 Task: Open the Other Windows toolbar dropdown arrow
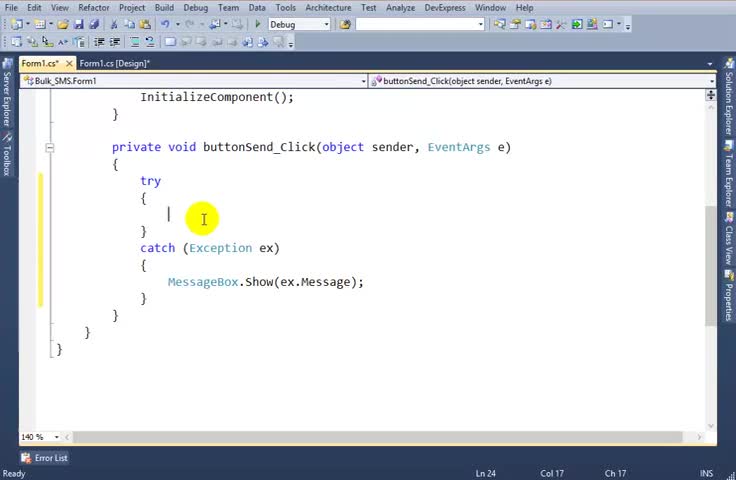[619, 24]
